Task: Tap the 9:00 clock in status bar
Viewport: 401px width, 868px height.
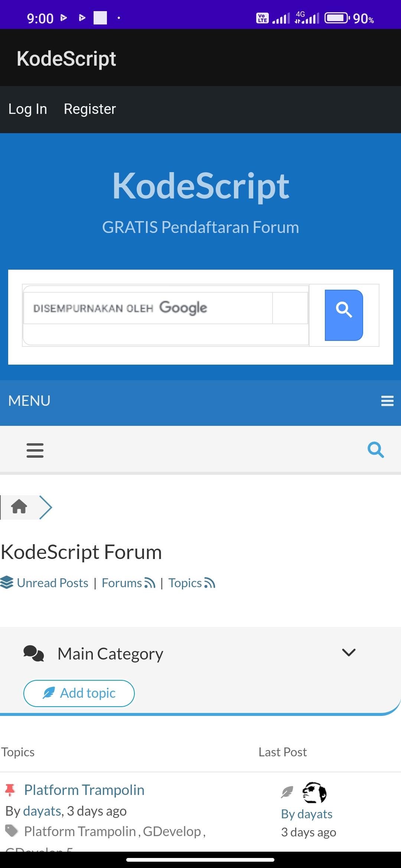Action: point(40,18)
